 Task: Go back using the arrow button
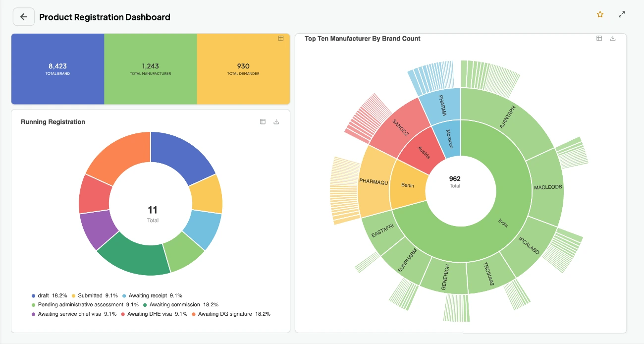23,17
